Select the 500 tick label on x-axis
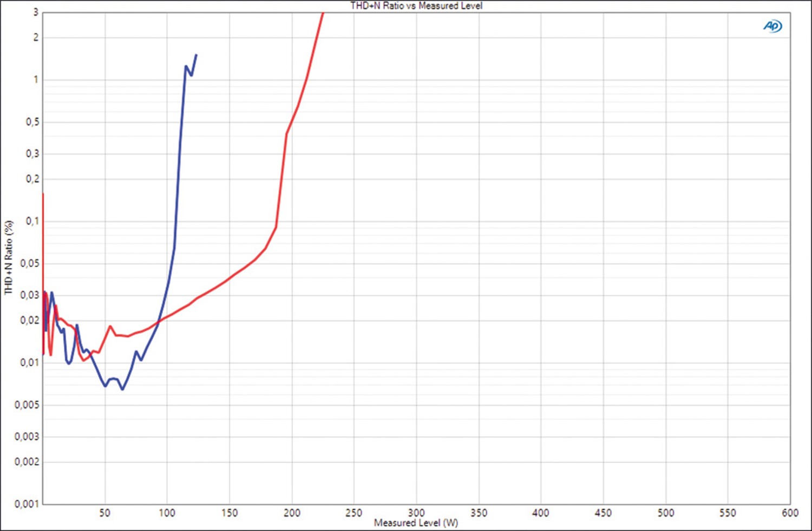The height and width of the screenshot is (531, 812). coord(665,513)
